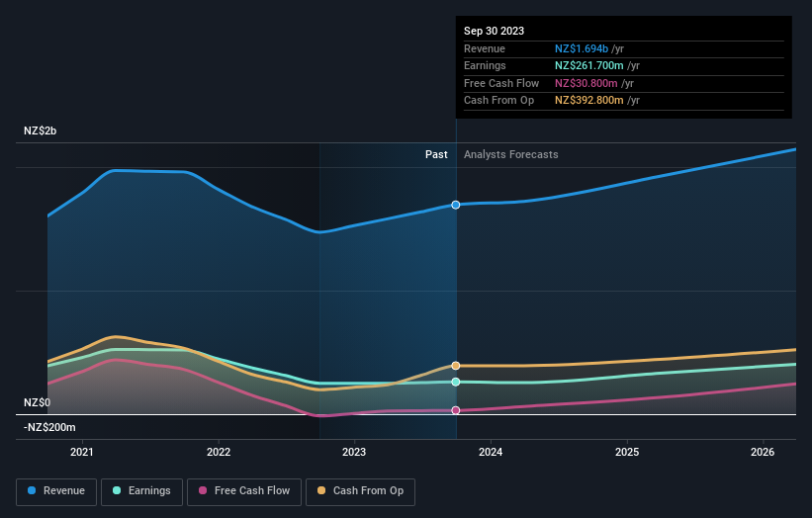Click the Sep 30 2023 tooltip date
This screenshot has height=518, width=812.
[x=495, y=31]
